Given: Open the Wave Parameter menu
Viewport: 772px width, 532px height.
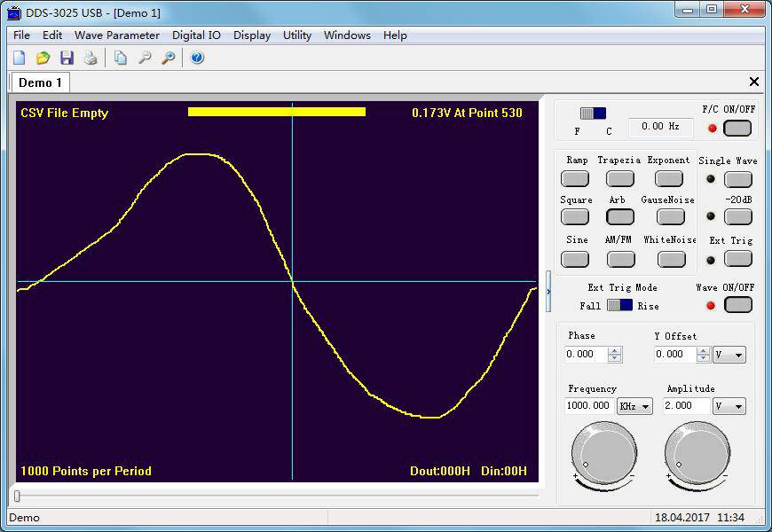Looking at the screenshot, I should point(116,35).
